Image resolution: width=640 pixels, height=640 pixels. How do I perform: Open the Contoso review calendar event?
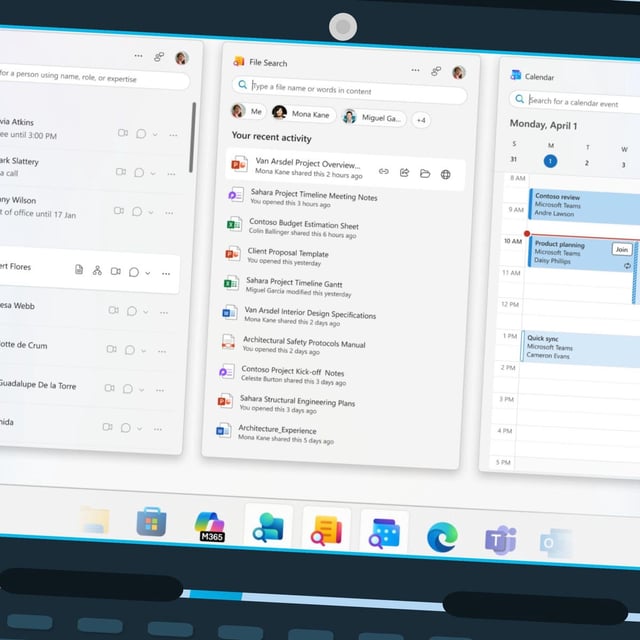click(x=584, y=206)
